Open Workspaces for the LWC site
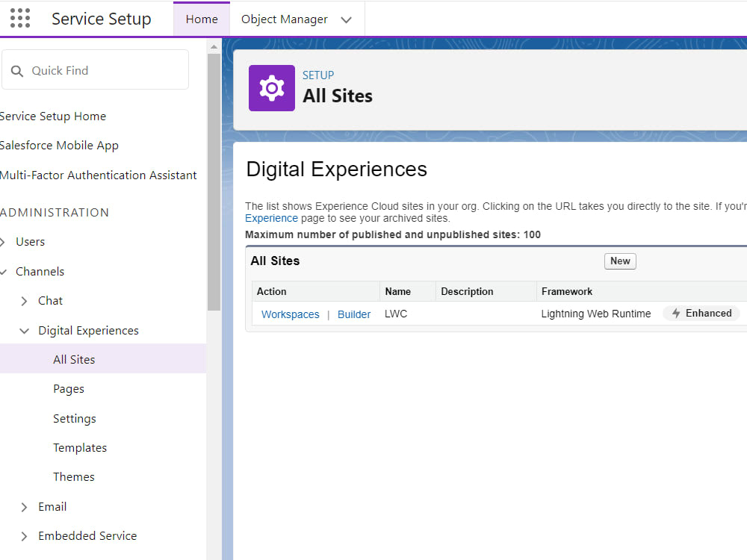 (290, 314)
